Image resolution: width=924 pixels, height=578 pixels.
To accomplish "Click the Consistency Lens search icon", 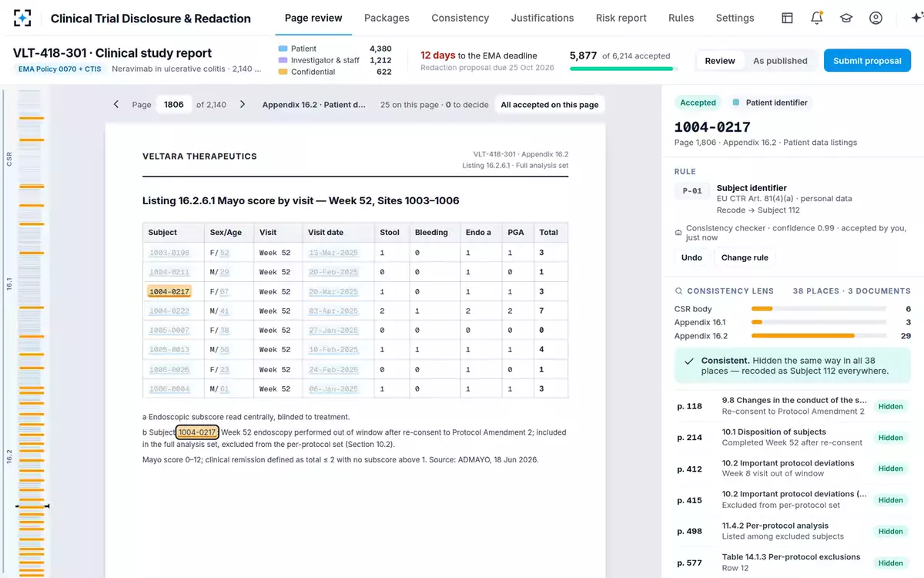I will 678,291.
